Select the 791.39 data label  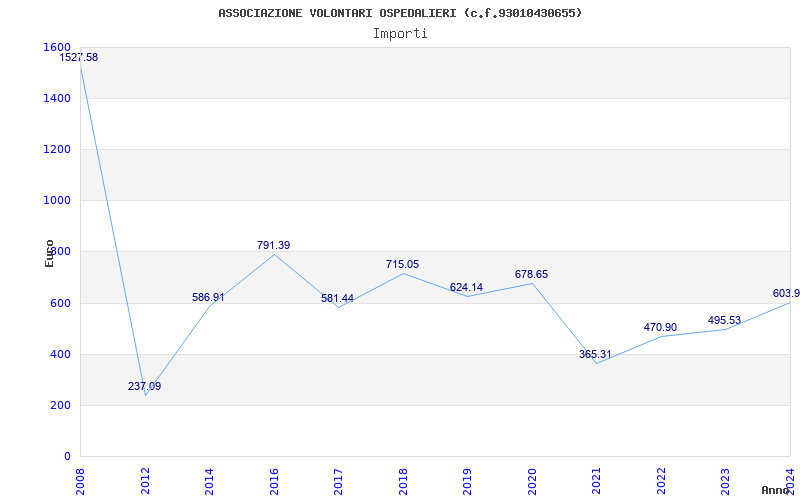[273, 245]
